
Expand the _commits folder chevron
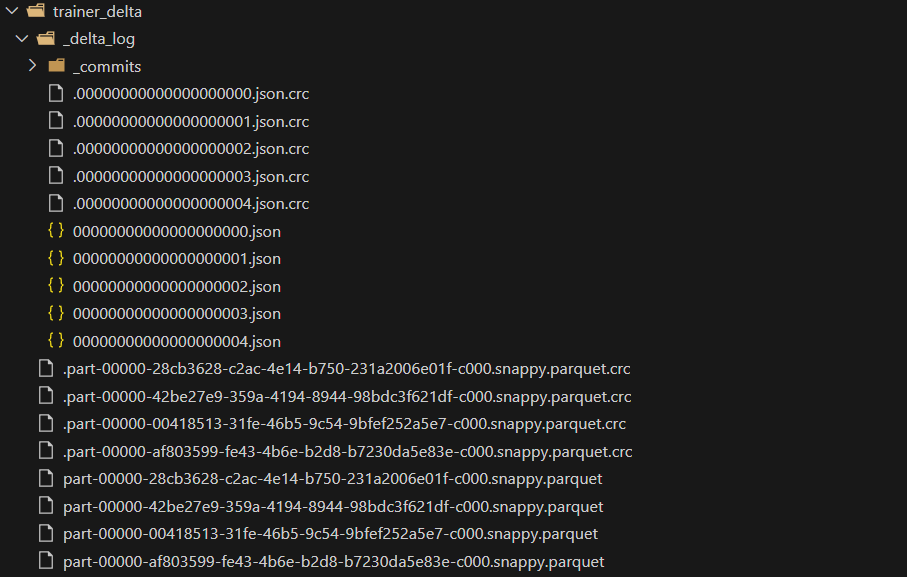(x=33, y=65)
